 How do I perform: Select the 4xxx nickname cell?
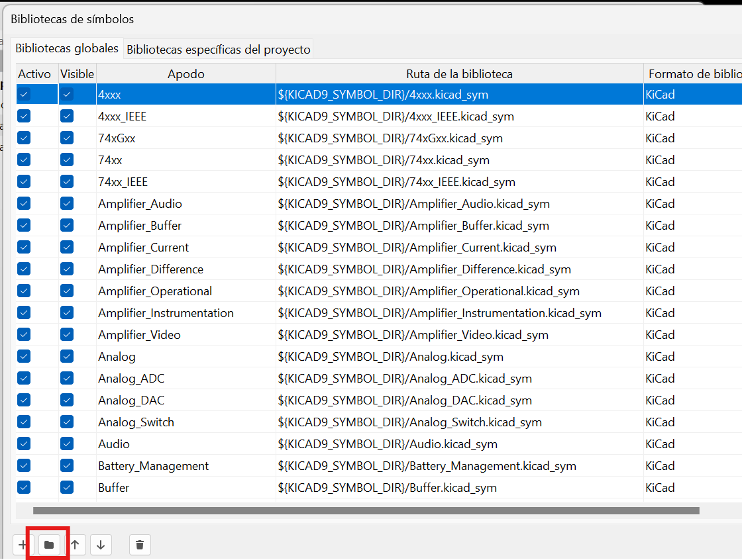pos(186,95)
